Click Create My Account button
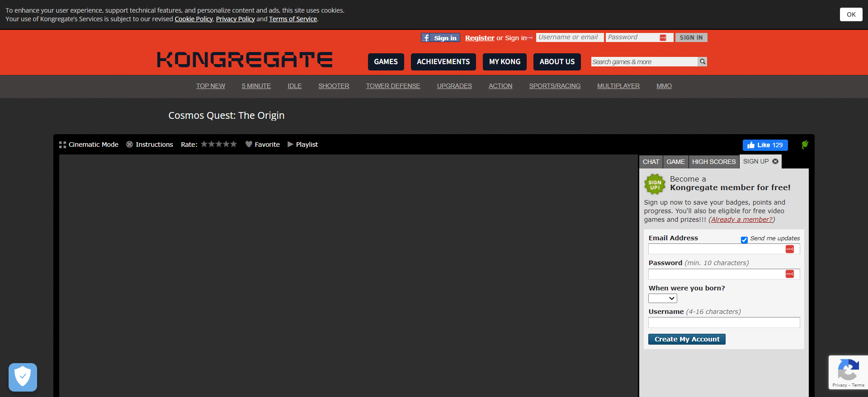This screenshot has height=397, width=868. coord(687,339)
